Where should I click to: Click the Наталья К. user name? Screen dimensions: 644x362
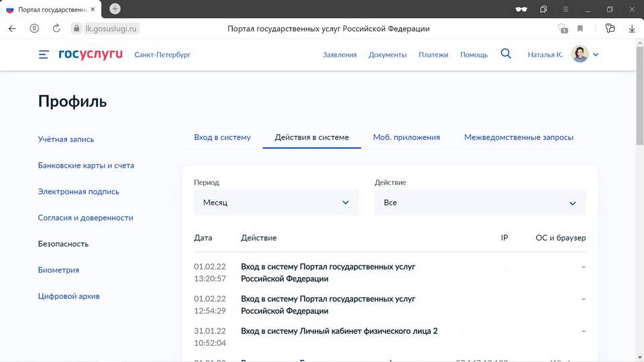[x=545, y=54]
